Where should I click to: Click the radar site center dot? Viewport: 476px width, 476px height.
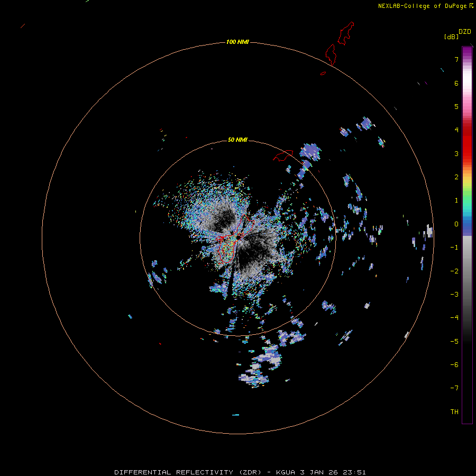[x=239, y=236]
